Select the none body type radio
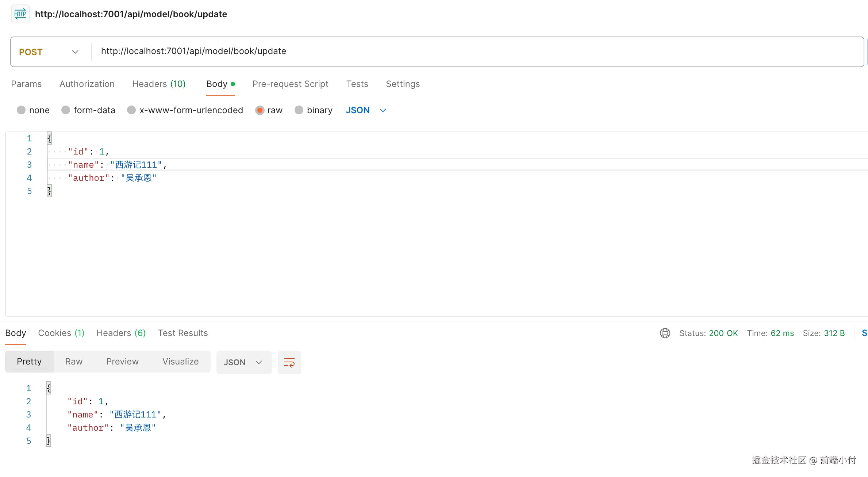The image size is (868, 477). point(21,110)
